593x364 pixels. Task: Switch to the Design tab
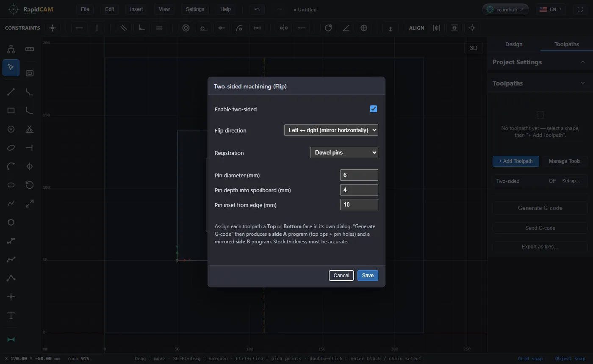(514, 44)
